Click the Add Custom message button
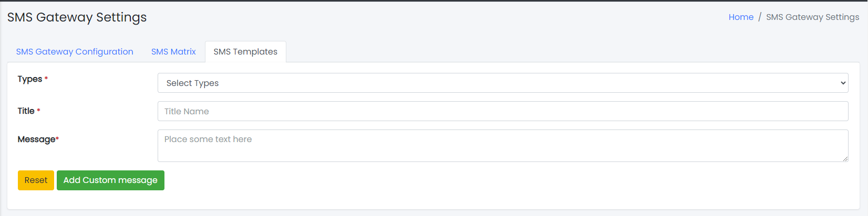The height and width of the screenshot is (216, 868). point(110,180)
